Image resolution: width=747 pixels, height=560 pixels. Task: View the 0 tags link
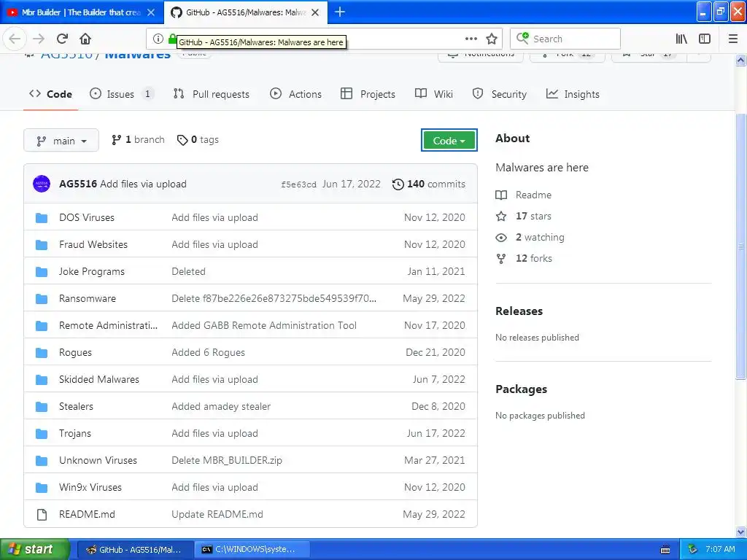click(x=198, y=139)
